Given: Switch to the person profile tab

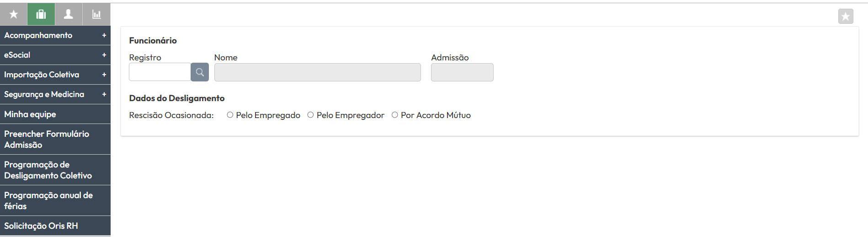Looking at the screenshot, I should click(x=69, y=14).
